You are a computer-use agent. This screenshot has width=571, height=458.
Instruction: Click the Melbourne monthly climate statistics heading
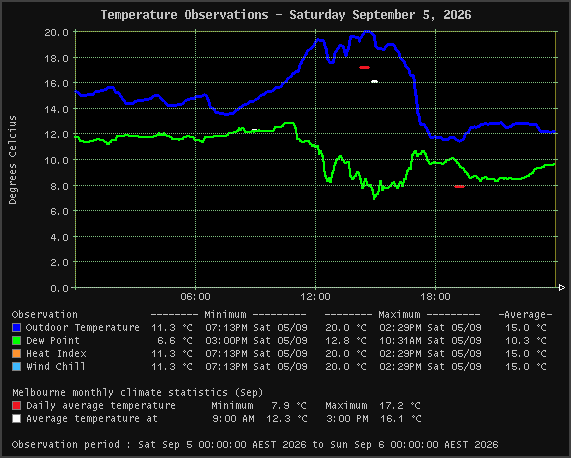(x=138, y=392)
